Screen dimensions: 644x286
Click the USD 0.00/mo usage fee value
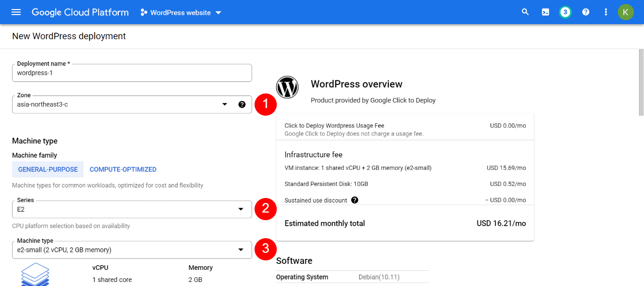click(508, 126)
